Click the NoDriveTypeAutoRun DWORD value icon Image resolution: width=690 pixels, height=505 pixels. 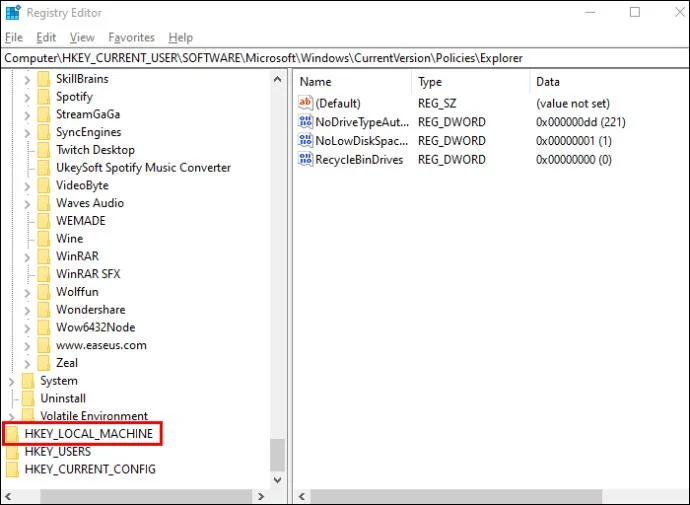click(x=306, y=122)
